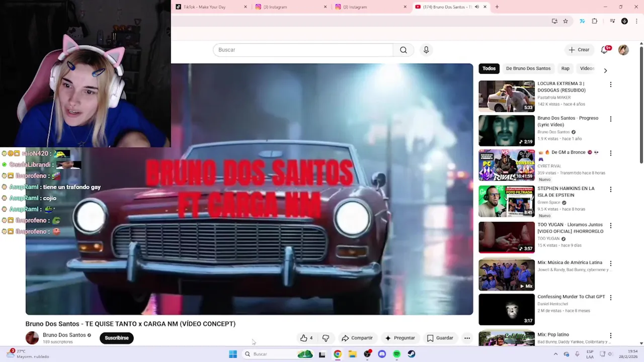This screenshot has height=362, width=644.
Task: Open Chrome extensions puzzle icon
Action: pos(595,21)
